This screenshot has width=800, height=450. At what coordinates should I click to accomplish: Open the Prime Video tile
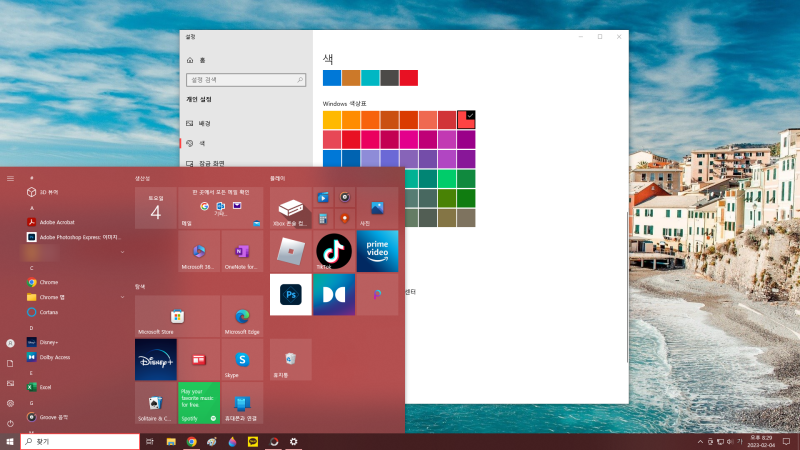point(377,251)
